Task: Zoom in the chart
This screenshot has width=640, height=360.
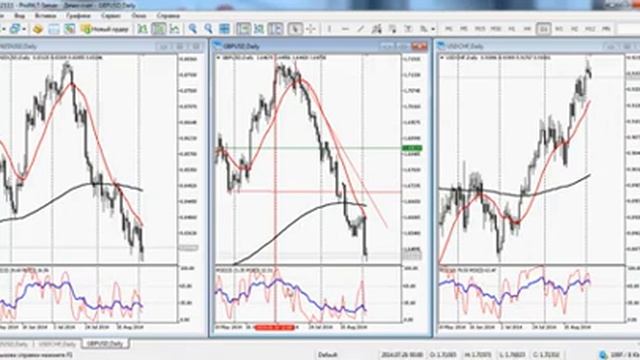Action: 193,29
